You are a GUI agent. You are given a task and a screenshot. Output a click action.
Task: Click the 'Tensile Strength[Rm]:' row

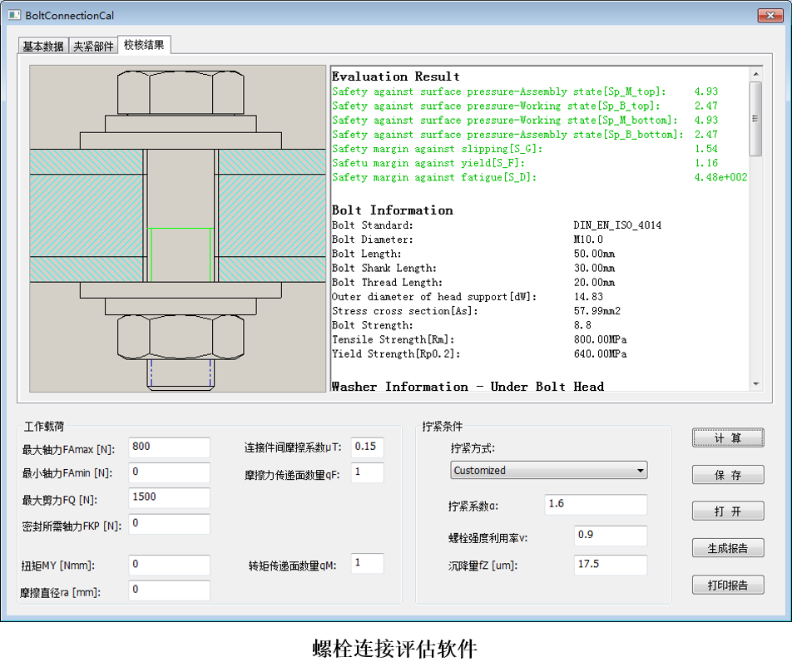(479, 339)
